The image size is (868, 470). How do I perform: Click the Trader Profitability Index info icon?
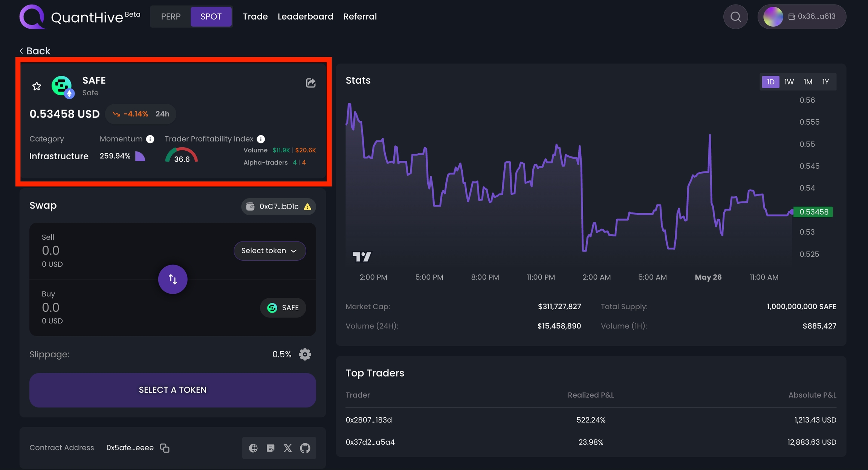pos(261,139)
